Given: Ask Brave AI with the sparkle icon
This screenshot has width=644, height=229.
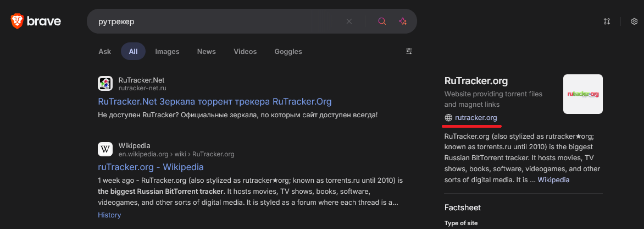Looking at the screenshot, I should tap(402, 21).
